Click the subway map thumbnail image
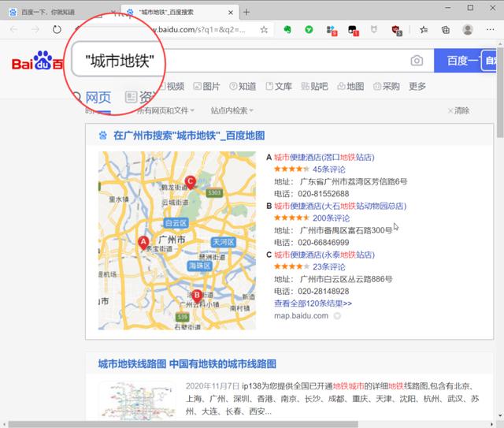The image size is (504, 428). (x=137, y=400)
